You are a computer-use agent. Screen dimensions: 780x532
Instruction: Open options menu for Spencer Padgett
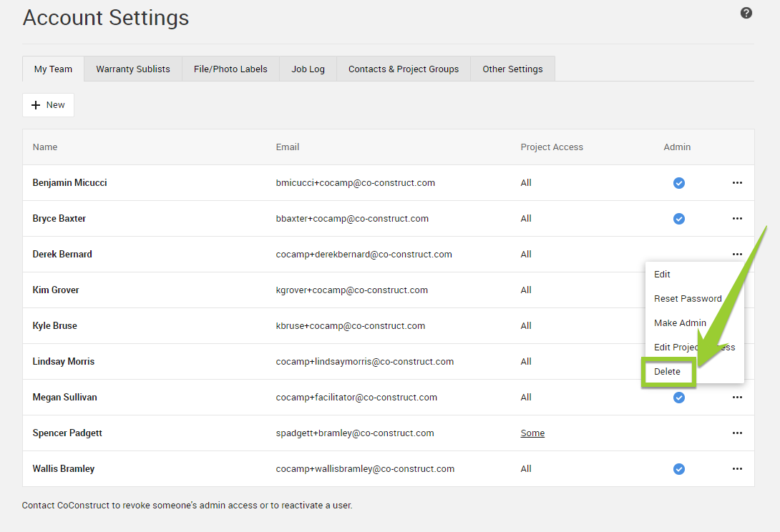point(737,433)
